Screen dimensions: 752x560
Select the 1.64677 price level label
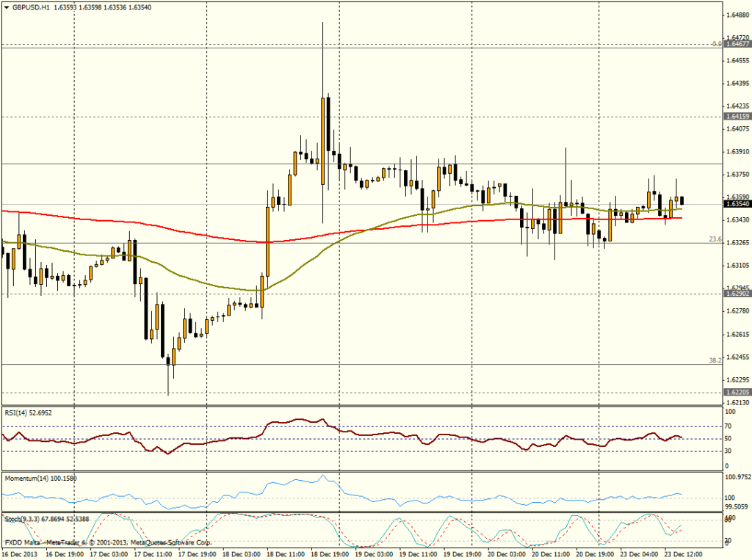pos(737,44)
